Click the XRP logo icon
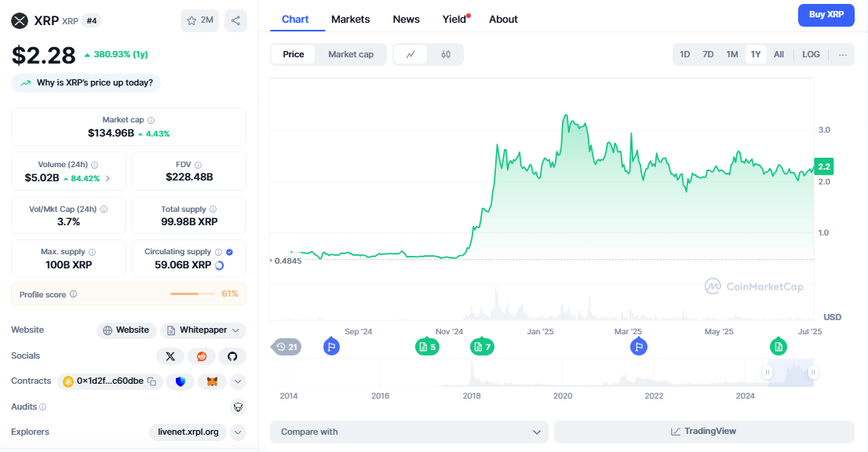The height and width of the screenshot is (452, 868). tap(20, 21)
